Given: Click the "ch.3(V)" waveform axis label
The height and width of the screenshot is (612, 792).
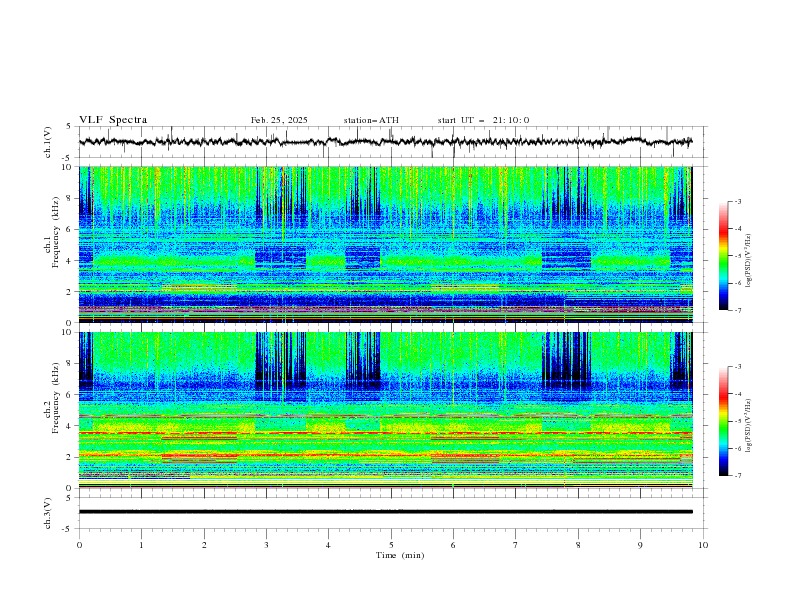Looking at the screenshot, I should point(48,513).
